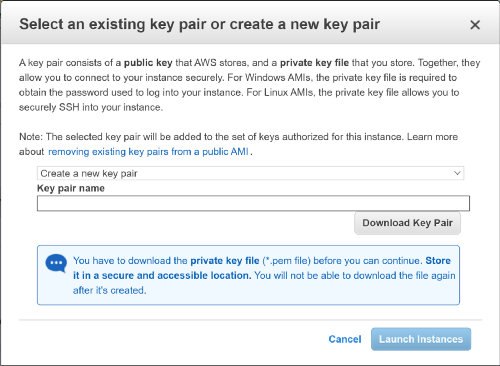Image resolution: width=500 pixels, height=366 pixels.
Task: Click bold private key file in description
Action: 314,63
